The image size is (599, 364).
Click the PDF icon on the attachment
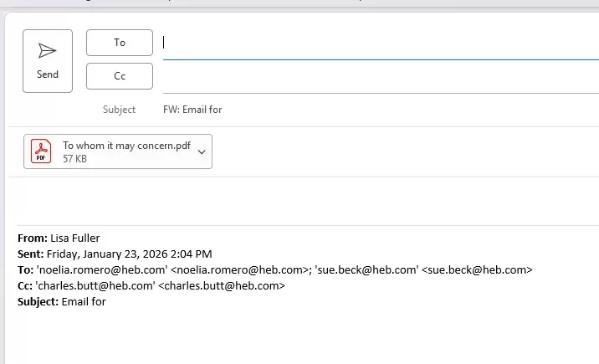click(x=41, y=151)
